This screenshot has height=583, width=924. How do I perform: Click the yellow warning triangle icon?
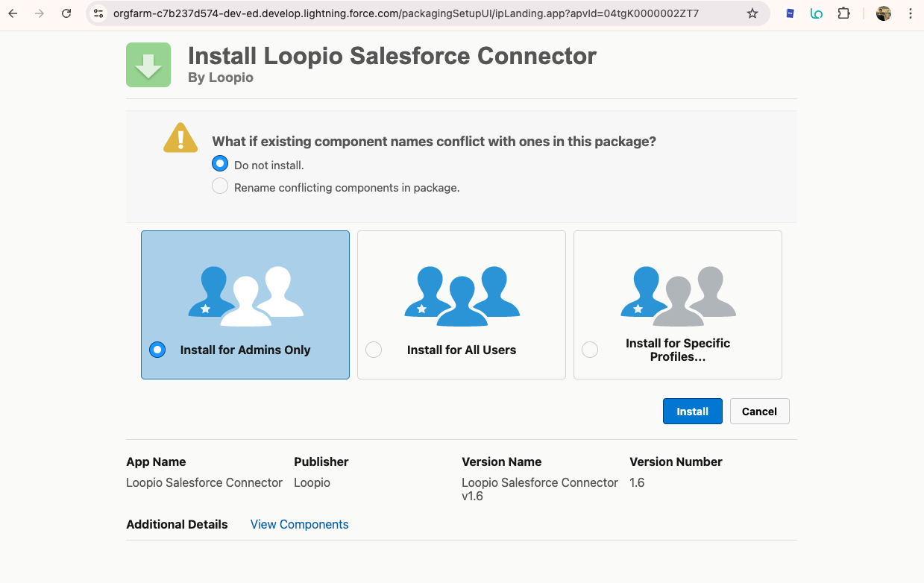click(180, 138)
